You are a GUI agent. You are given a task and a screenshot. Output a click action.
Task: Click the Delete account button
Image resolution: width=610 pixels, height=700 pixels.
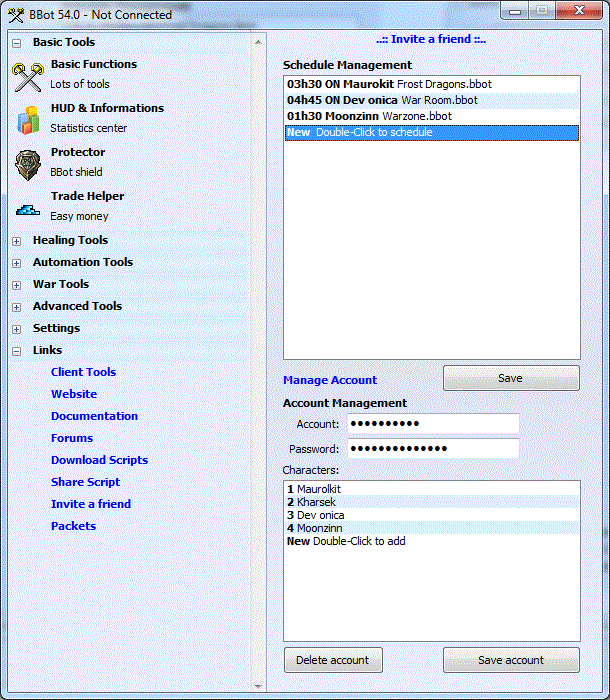332,660
